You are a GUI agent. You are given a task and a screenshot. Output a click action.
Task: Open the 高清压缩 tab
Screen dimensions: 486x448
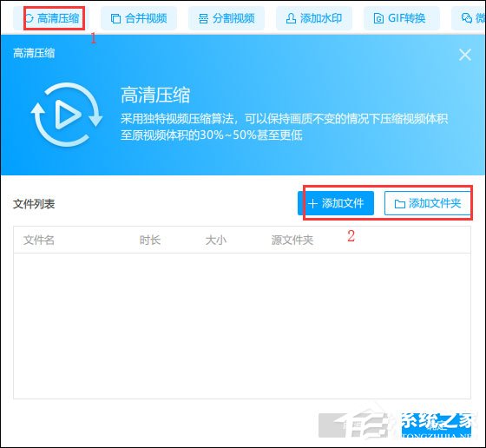click(51, 18)
